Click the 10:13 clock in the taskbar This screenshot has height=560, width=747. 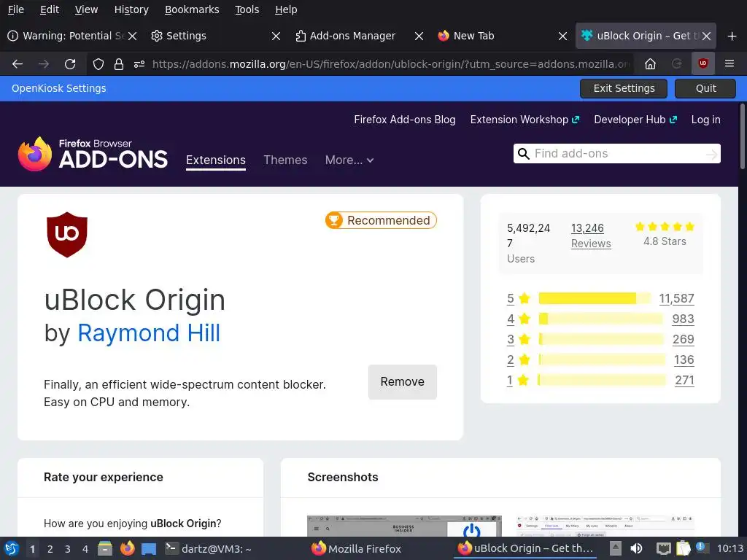(729, 548)
